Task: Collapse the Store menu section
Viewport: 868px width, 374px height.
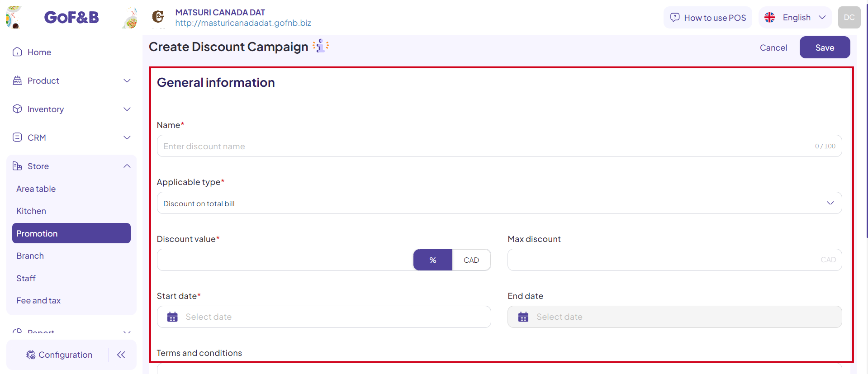Action: (127, 166)
